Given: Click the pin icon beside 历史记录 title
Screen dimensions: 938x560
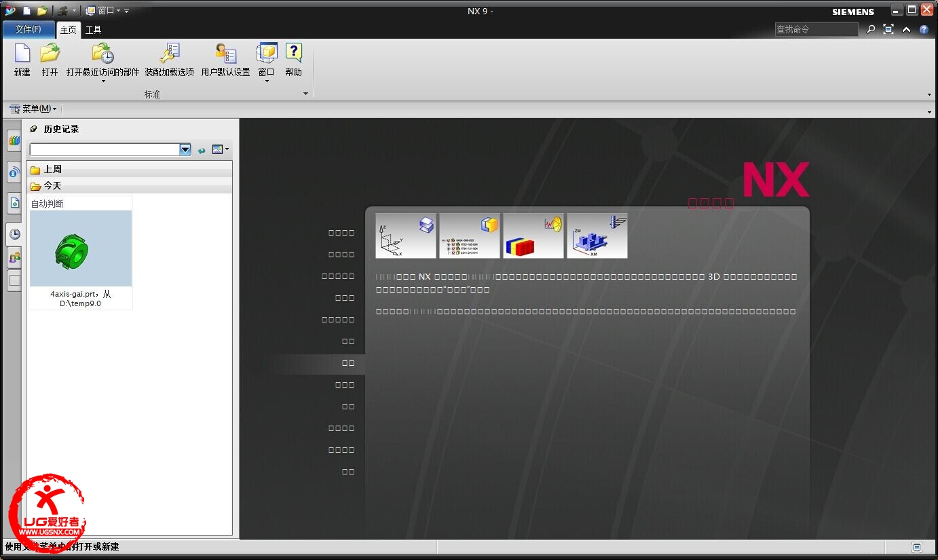Looking at the screenshot, I should coord(34,129).
